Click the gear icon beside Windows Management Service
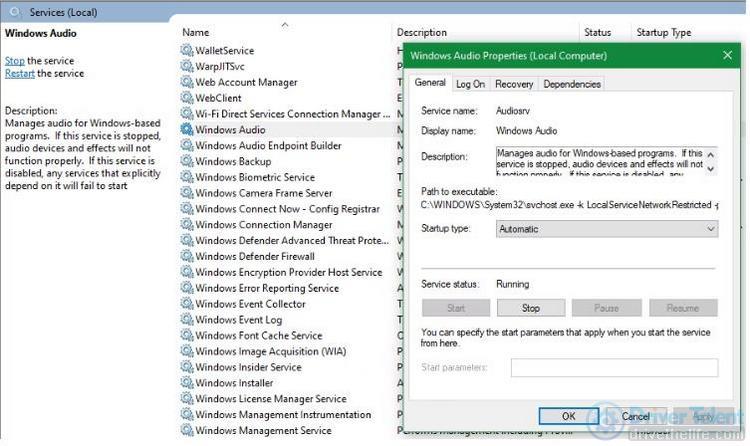 187,430
